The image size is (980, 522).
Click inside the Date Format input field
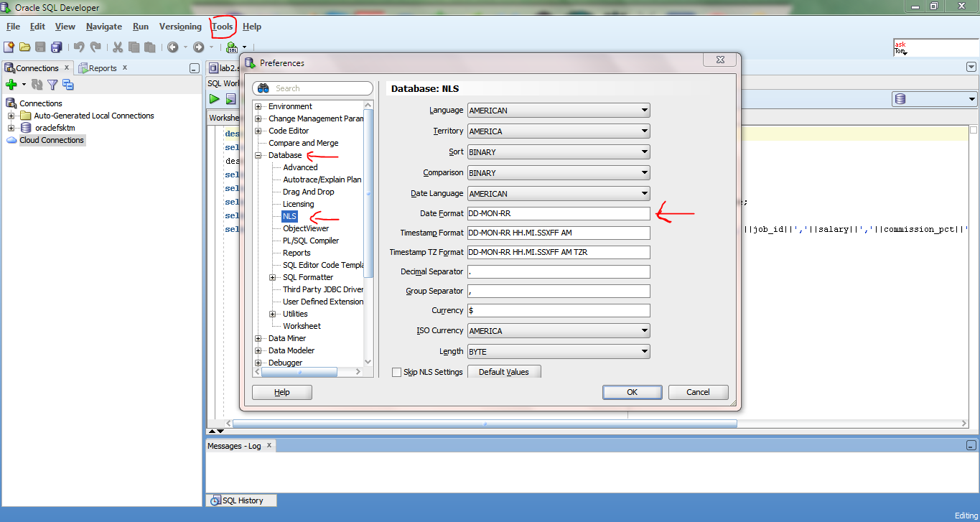[558, 213]
